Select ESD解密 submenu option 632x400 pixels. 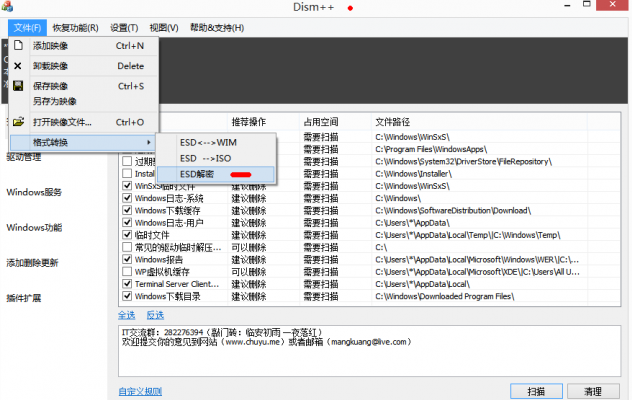click(x=216, y=174)
